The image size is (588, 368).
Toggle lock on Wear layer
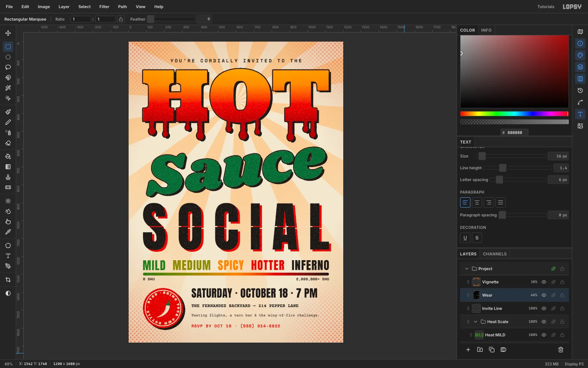coord(562,295)
